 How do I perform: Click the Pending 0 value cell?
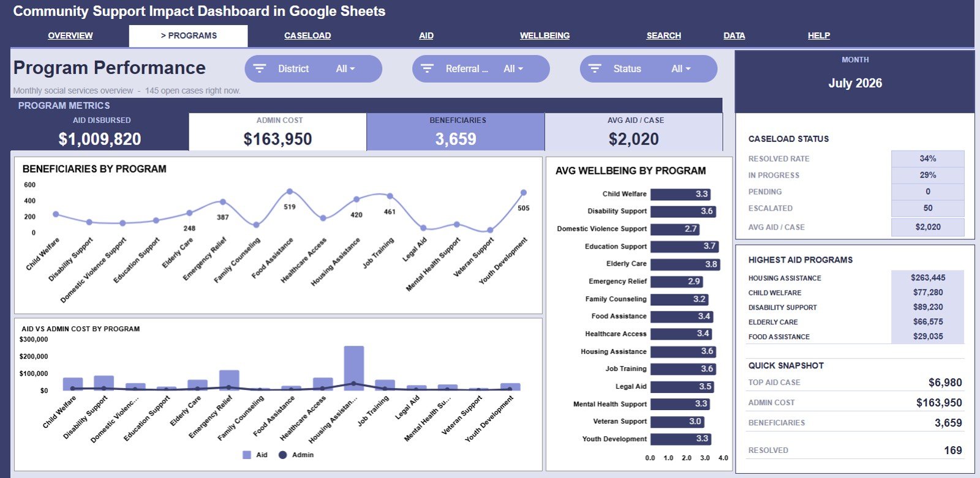point(928,192)
